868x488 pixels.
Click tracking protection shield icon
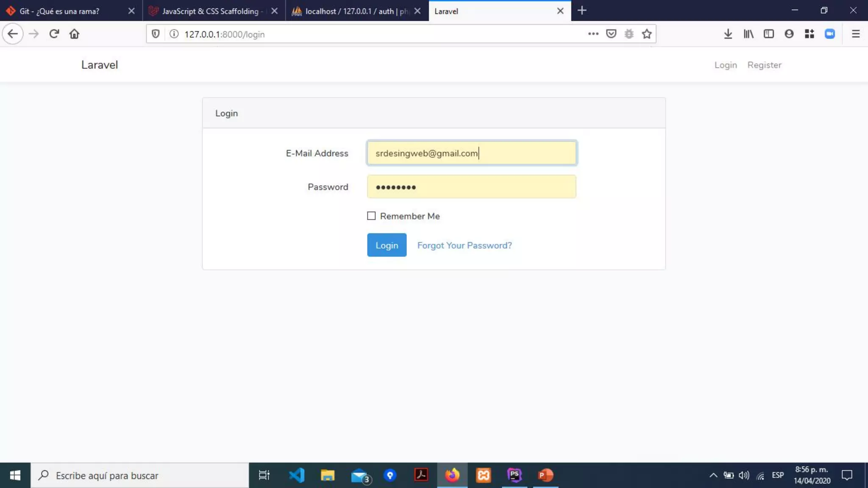pos(156,34)
